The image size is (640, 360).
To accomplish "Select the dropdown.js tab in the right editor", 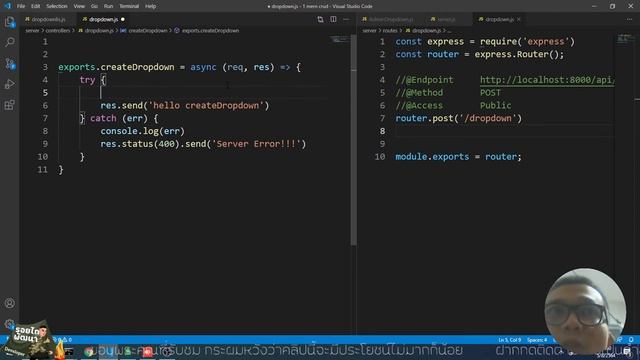I will click(499, 19).
